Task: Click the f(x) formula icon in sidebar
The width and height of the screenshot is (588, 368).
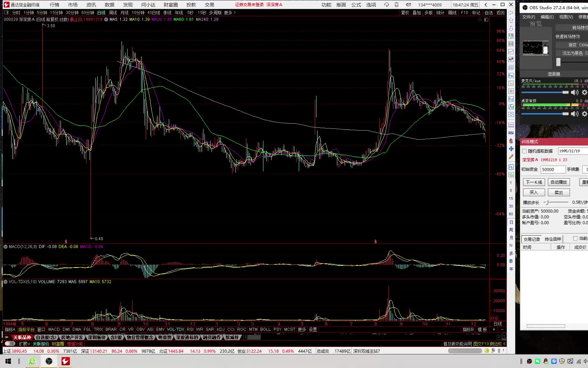Action: click(511, 107)
